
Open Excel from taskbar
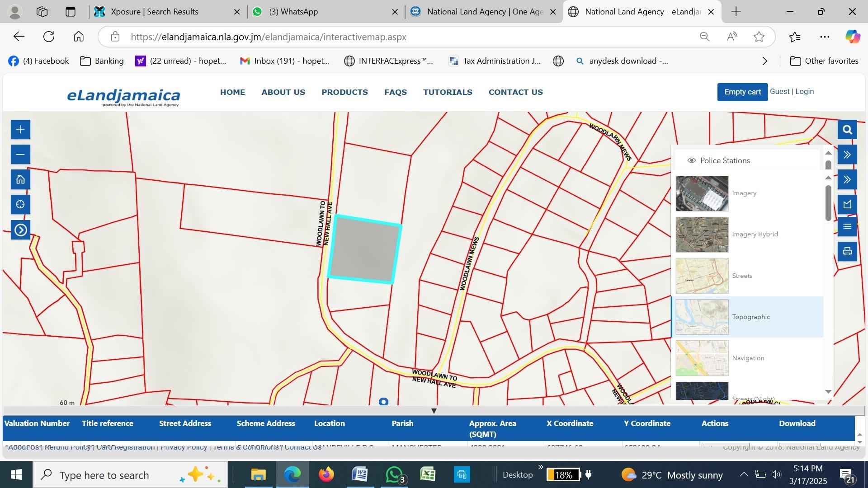tap(427, 475)
